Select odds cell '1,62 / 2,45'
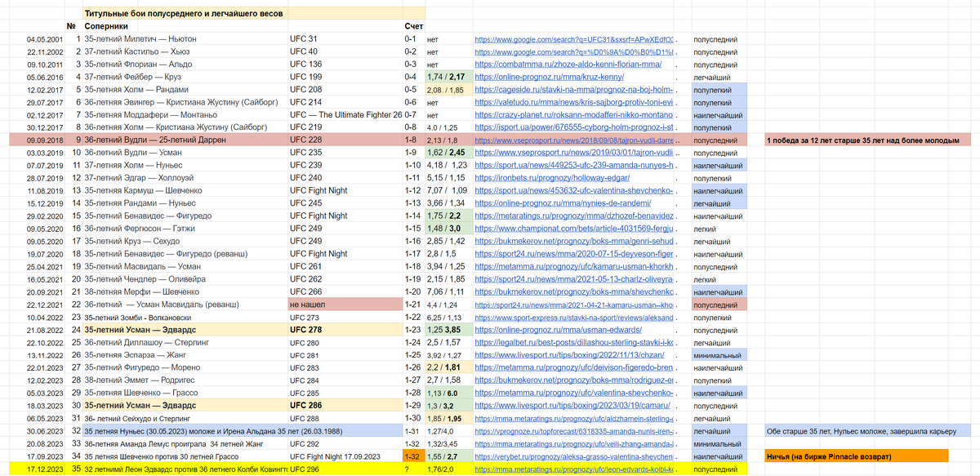 pyautogui.click(x=448, y=153)
